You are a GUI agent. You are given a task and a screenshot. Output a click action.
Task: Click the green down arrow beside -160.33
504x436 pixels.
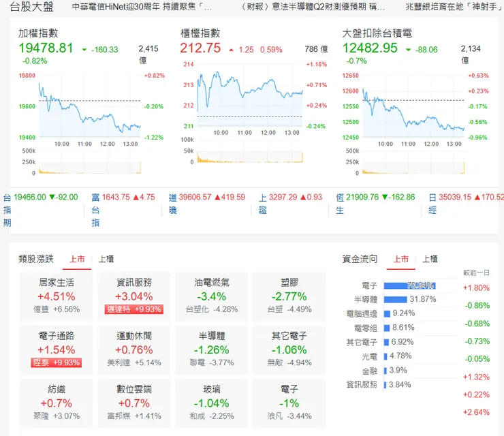(84, 50)
